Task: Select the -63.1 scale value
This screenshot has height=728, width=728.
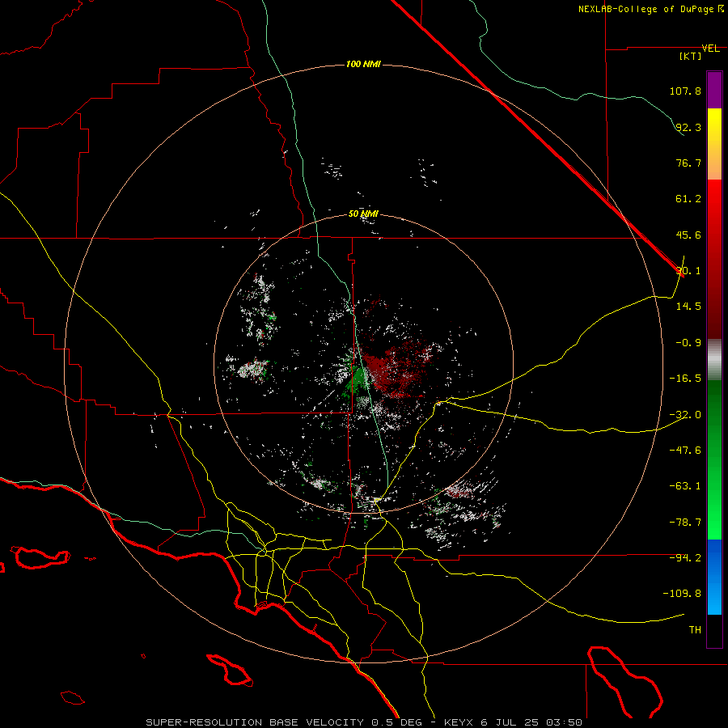Action: point(685,486)
